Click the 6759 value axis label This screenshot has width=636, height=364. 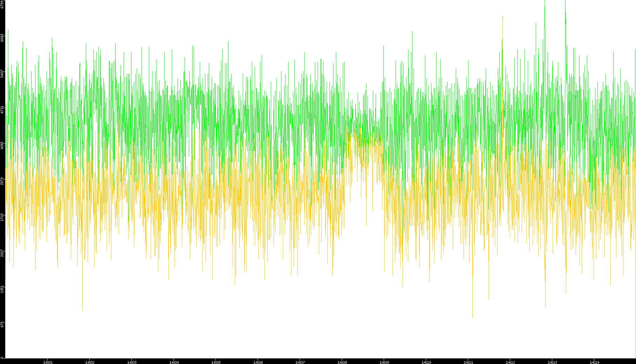tap(2, 5)
